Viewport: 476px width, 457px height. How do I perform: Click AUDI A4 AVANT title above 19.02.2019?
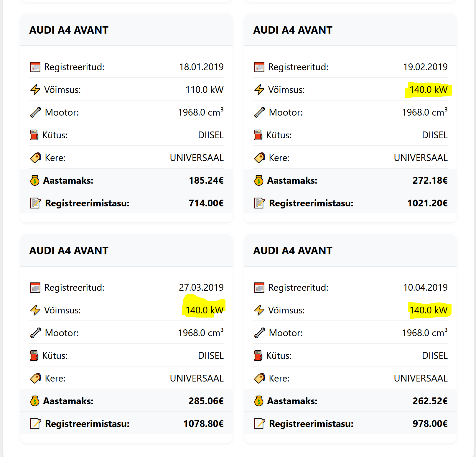coord(293,30)
